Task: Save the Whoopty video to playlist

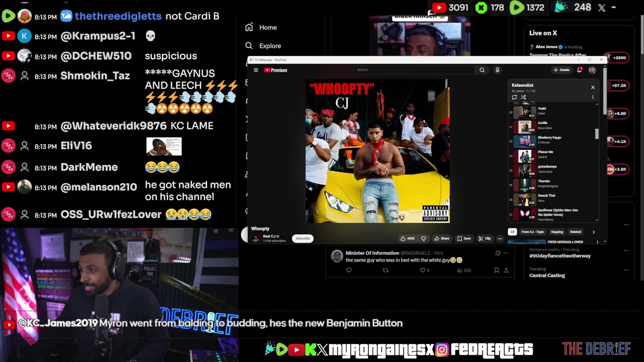Action: click(x=464, y=238)
